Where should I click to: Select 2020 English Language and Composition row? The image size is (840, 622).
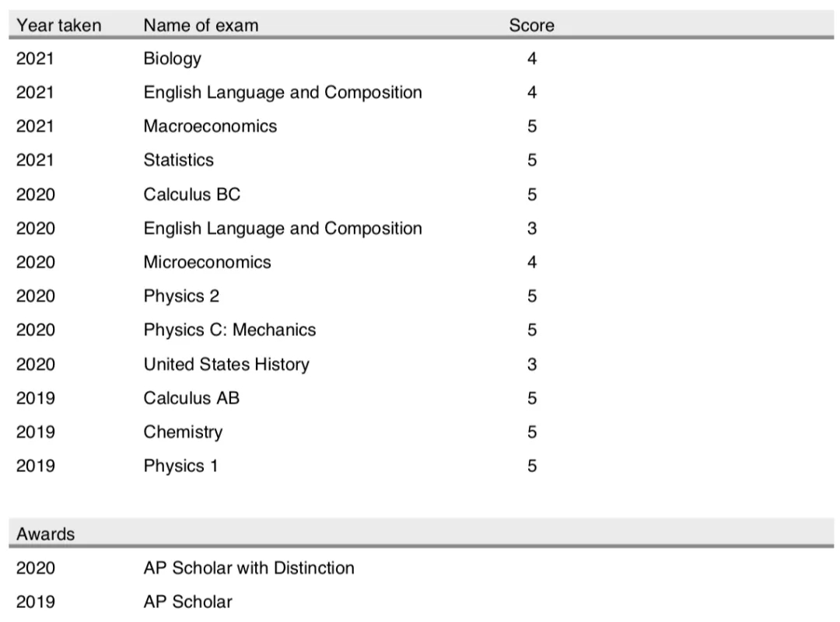coord(421,229)
